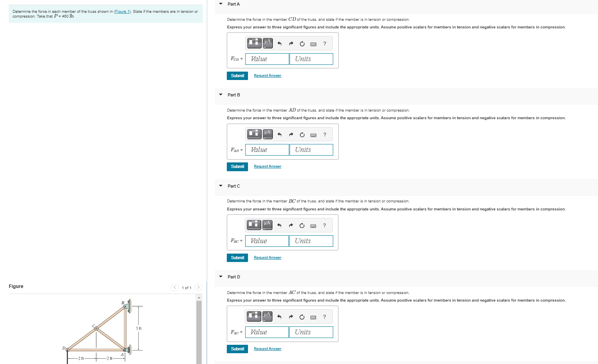Viewport: 598px width, 364px height.
Task: Submit the answer for Part C
Action: 237,258
